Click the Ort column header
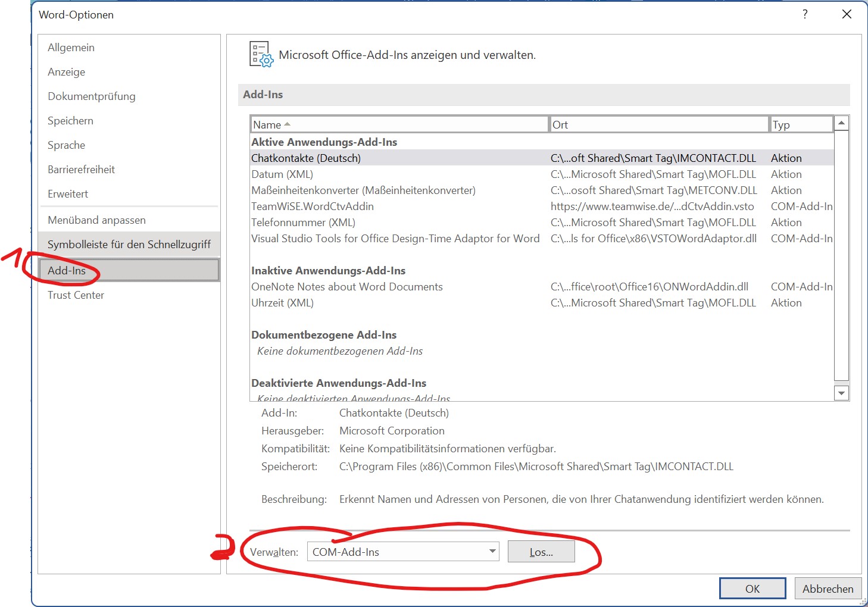868x607 pixels. coord(658,124)
